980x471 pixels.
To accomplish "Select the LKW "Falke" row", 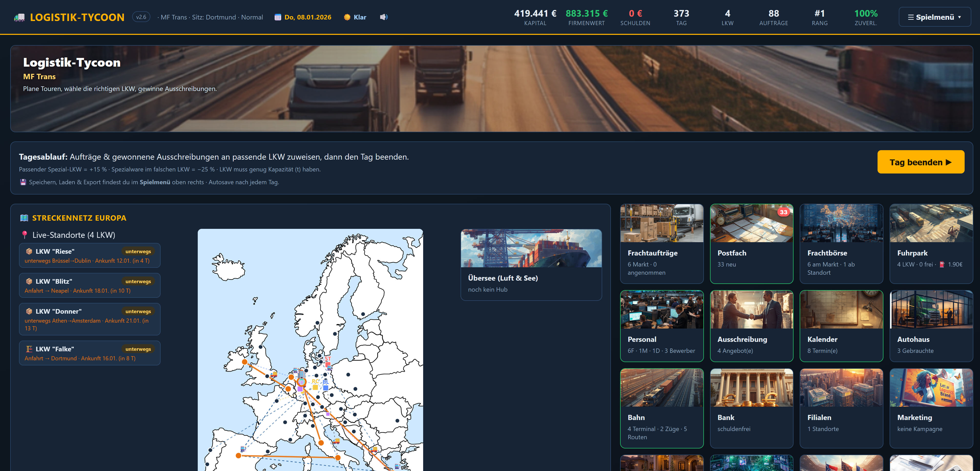I will tap(89, 353).
